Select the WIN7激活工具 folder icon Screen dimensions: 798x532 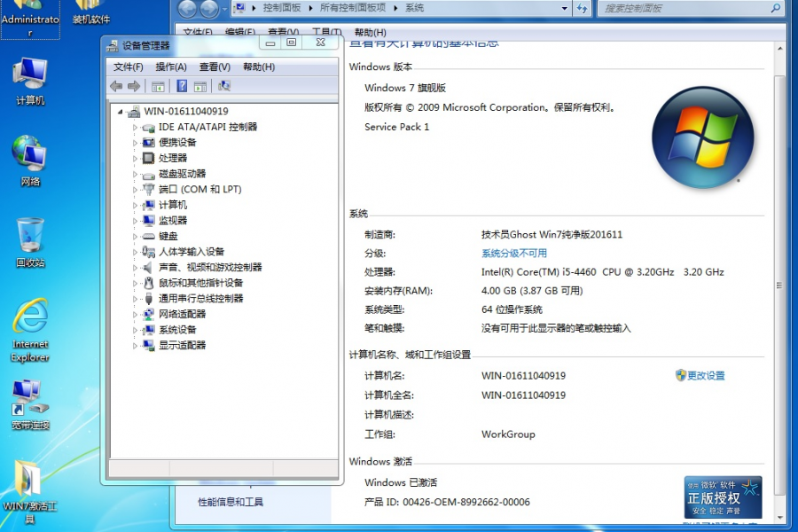click(30, 492)
